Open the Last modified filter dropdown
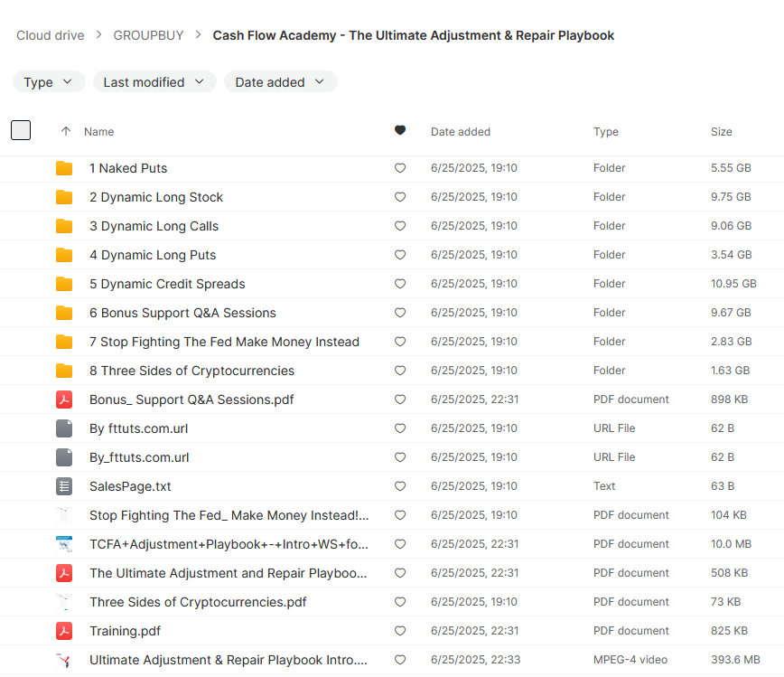 pyautogui.click(x=154, y=81)
